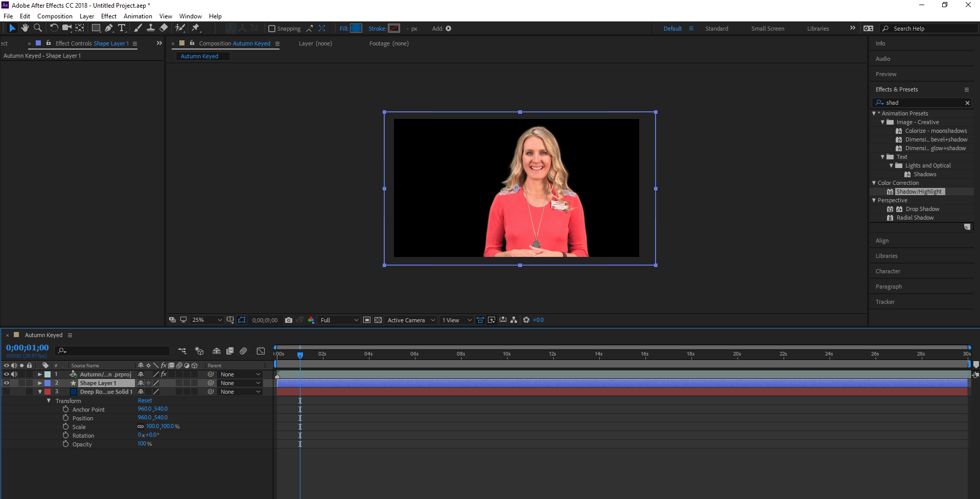Hide the Shape Layer 1 layer
980x499 pixels.
point(7,383)
